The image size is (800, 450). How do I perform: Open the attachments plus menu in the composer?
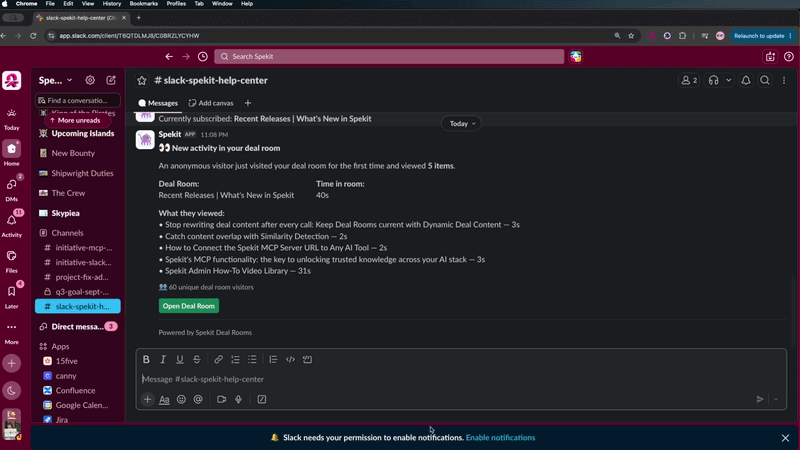point(147,399)
